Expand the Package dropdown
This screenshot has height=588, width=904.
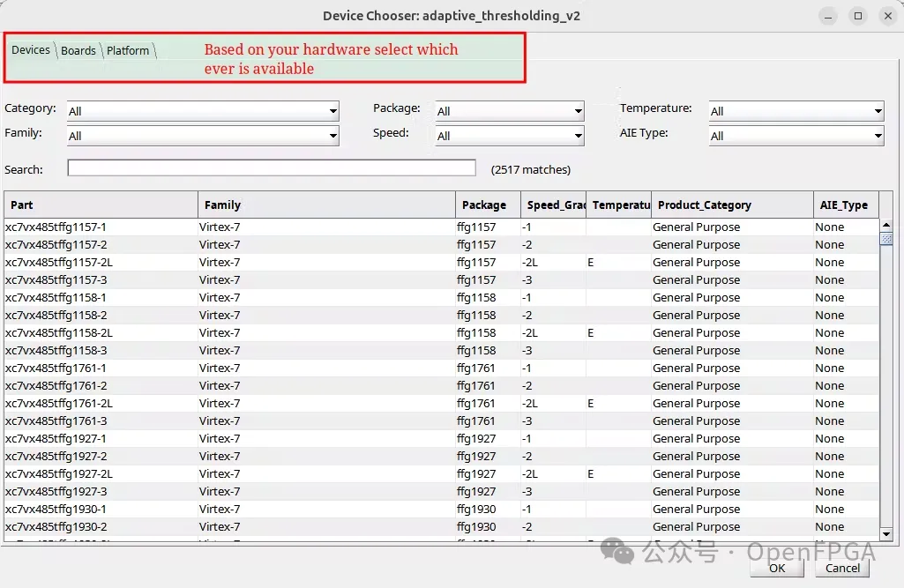point(510,111)
